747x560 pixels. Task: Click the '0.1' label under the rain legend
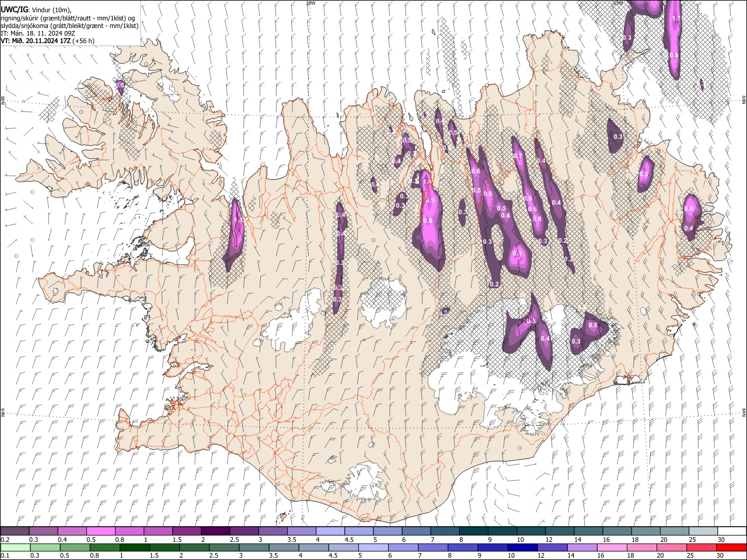click(5, 555)
